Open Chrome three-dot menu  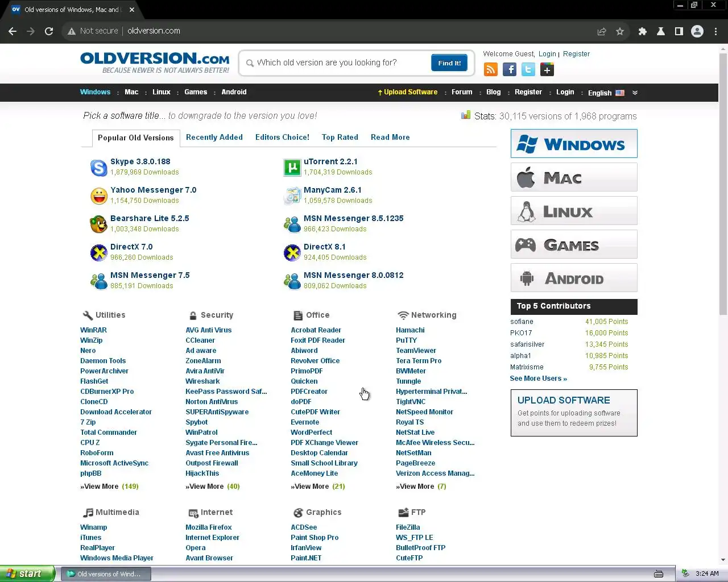[x=716, y=31]
